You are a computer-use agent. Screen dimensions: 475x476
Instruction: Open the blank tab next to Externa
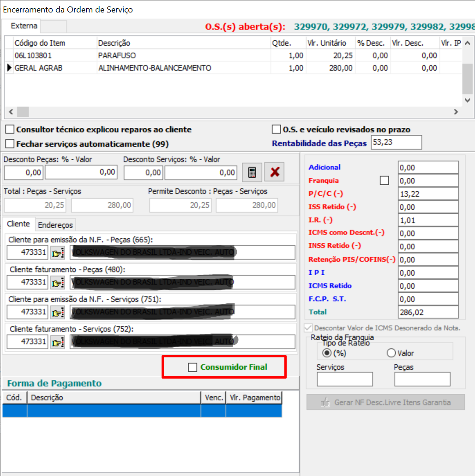[54, 26]
